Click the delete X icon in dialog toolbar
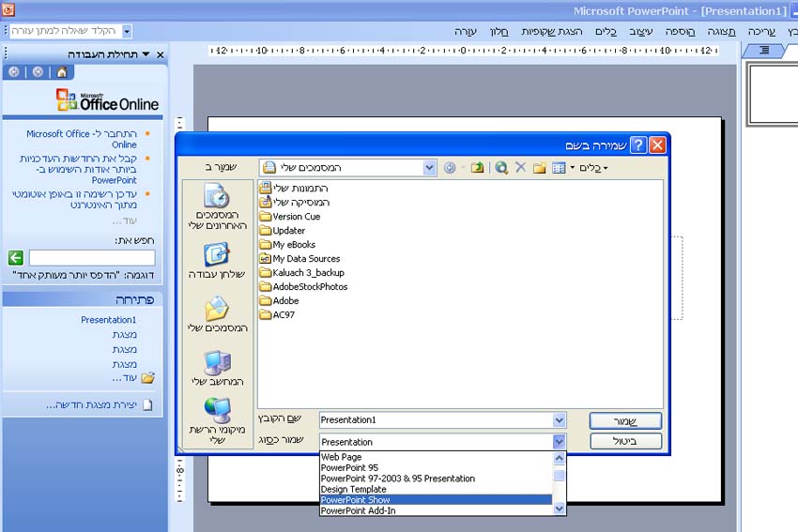Screen dimensions: 798x532 520,167
